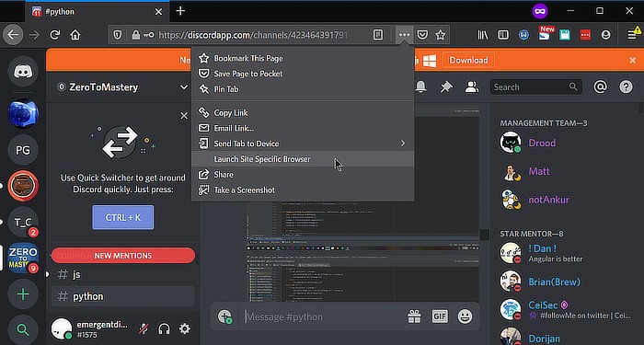This screenshot has height=345, width=644.
Task: Open the Zero To Mastery server icon
Action: (23, 258)
